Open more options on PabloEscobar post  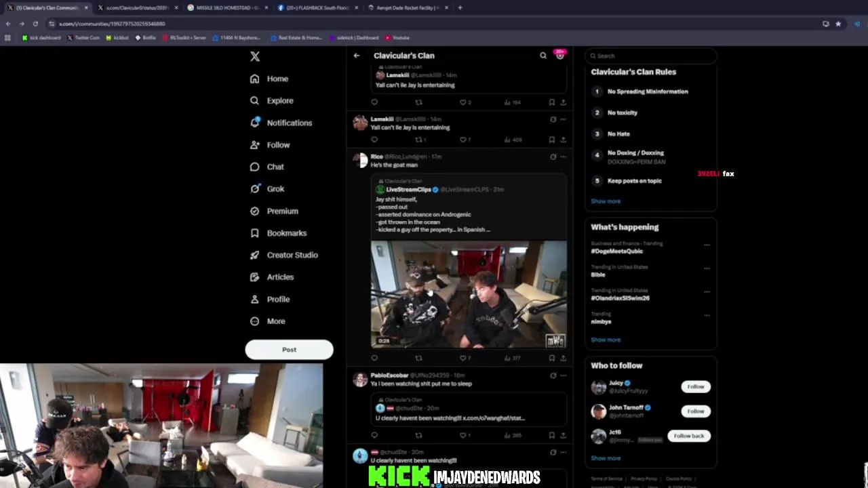point(563,375)
